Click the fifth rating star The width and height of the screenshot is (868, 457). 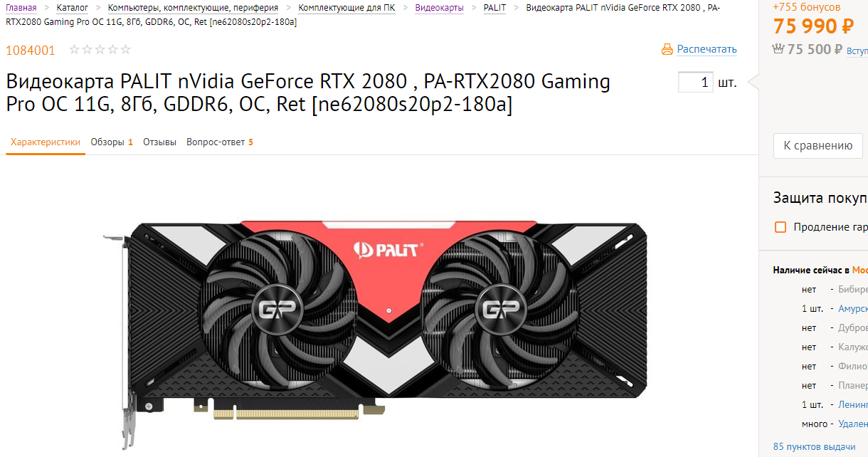click(x=126, y=50)
